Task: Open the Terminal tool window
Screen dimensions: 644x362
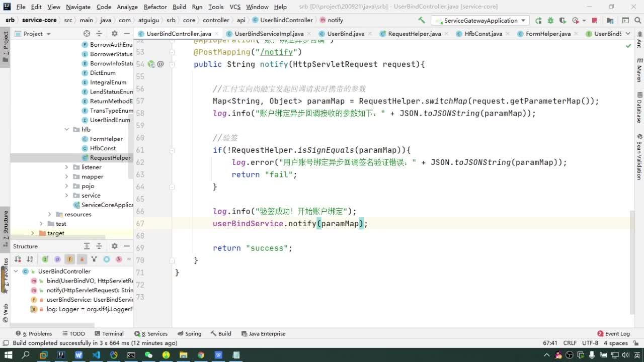Action: (x=109, y=333)
